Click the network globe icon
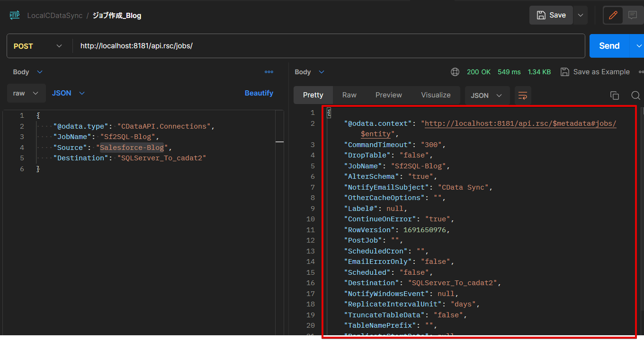The width and height of the screenshot is (644, 340). tap(455, 72)
